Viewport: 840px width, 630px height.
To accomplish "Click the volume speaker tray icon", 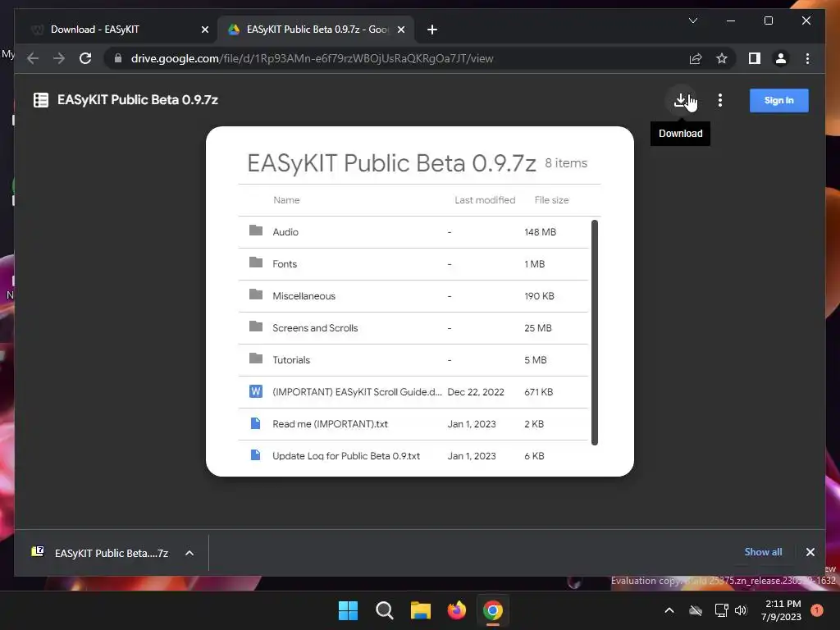I will (741, 610).
